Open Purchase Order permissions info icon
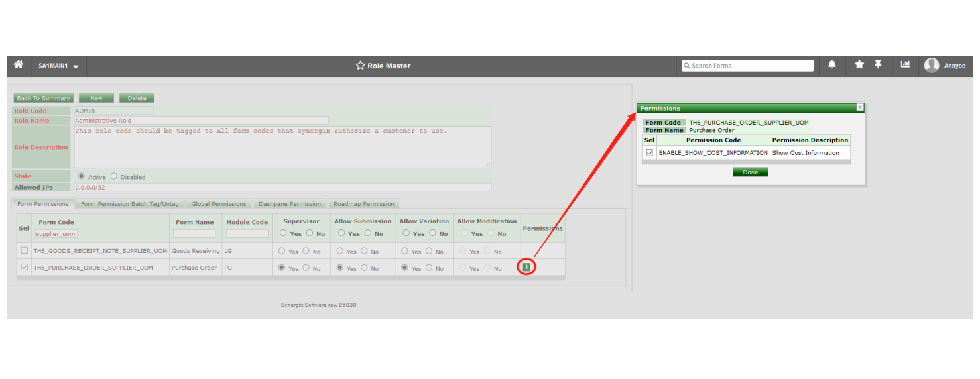 pos(526,268)
